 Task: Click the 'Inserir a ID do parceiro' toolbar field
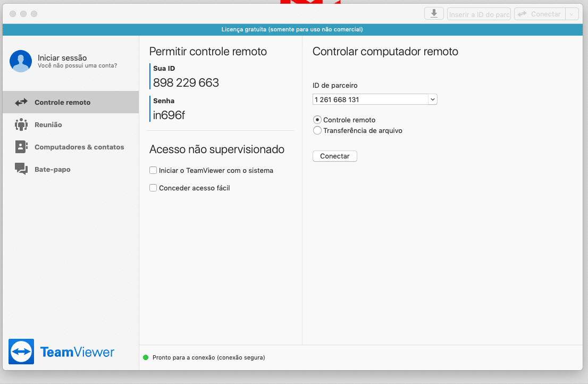tap(479, 14)
